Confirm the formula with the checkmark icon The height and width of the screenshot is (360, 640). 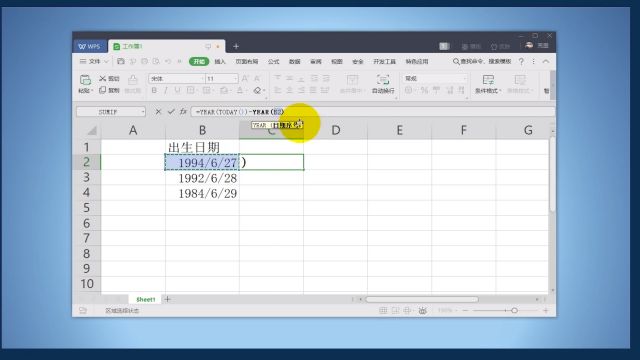171,111
